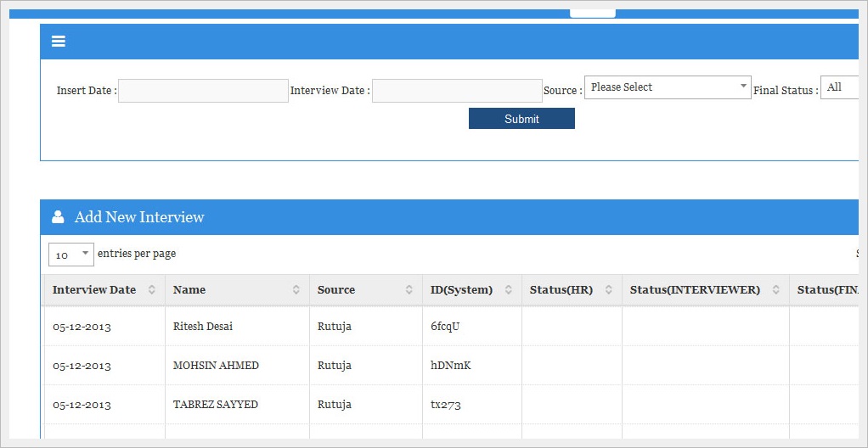Click the user icon beside Add New Interview

tap(58, 217)
